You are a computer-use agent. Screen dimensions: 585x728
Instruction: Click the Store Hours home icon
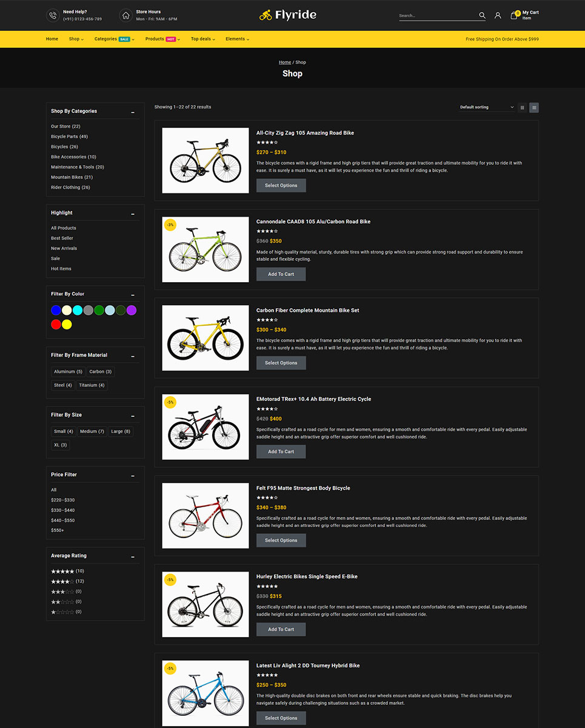(125, 16)
